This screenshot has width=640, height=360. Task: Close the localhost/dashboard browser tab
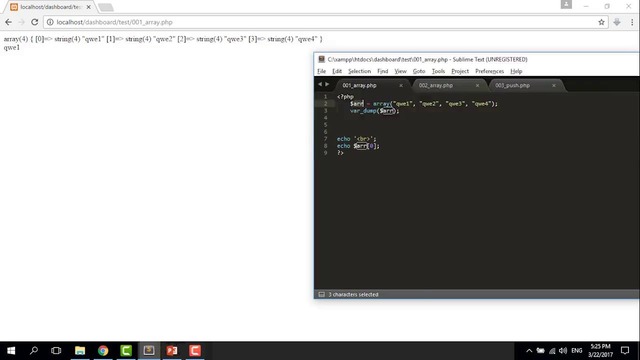tap(89, 7)
